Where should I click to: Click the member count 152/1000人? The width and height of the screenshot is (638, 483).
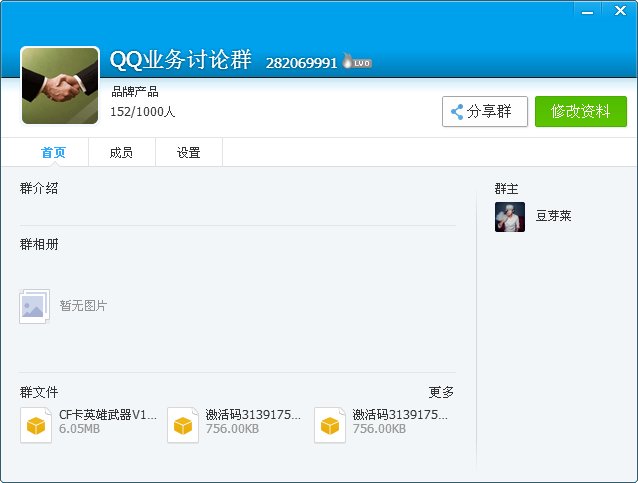143,112
